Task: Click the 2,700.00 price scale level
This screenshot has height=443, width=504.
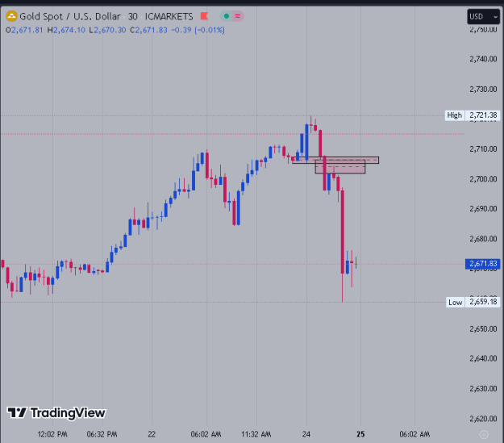Action: pyautogui.click(x=483, y=179)
